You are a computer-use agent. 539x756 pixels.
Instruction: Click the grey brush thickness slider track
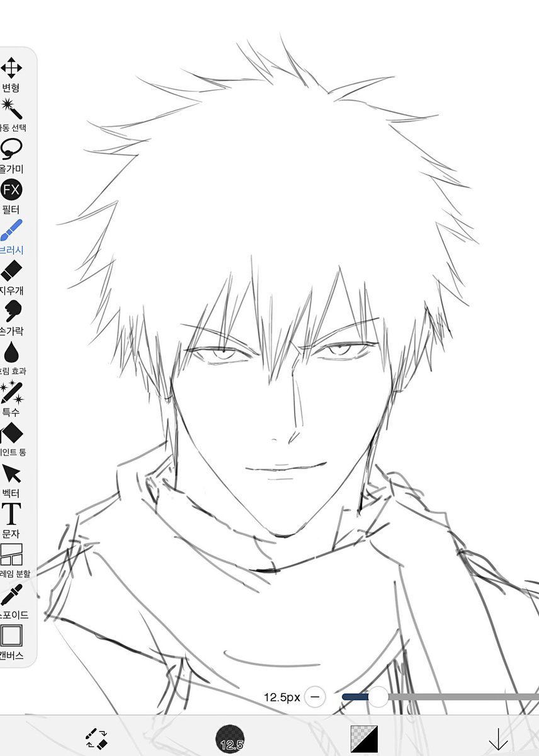point(464,697)
